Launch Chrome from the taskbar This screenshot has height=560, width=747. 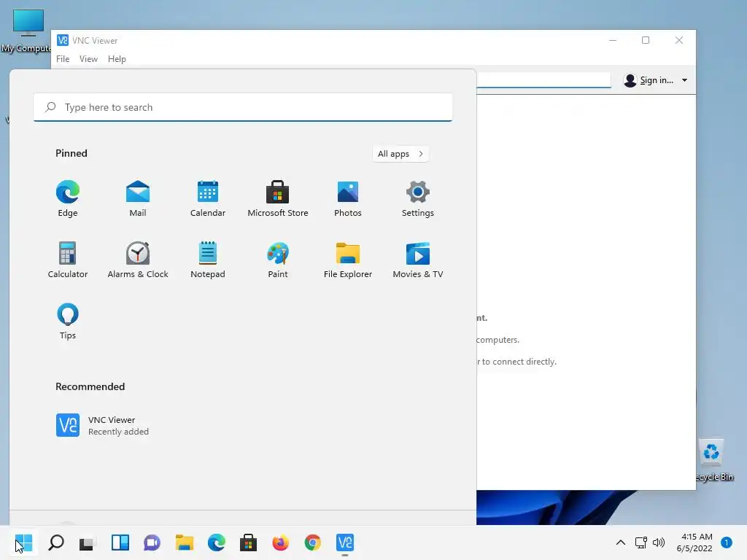pos(312,542)
